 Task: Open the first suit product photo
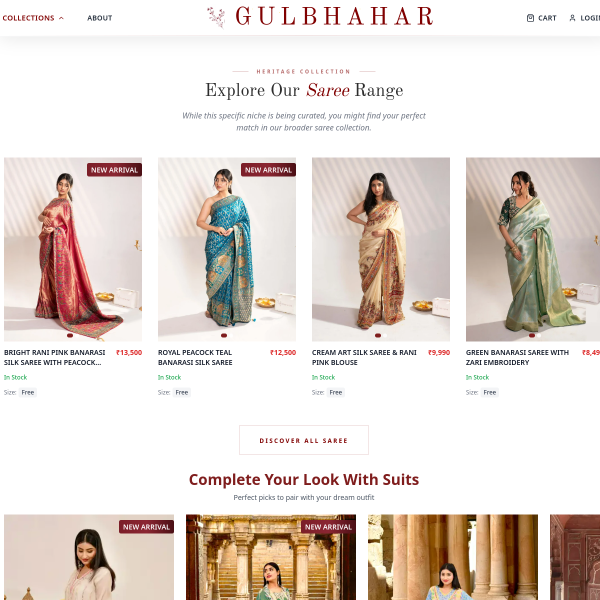pos(89,557)
